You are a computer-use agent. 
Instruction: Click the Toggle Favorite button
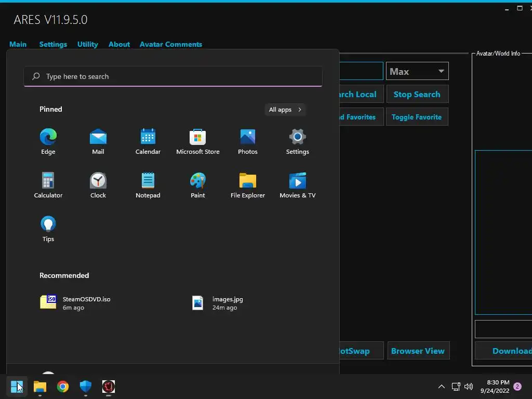click(x=417, y=117)
